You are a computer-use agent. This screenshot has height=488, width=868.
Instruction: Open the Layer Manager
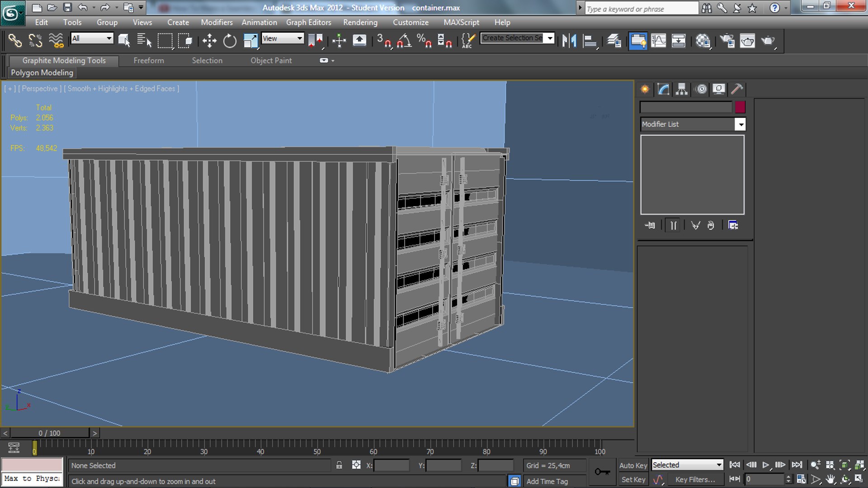pos(614,41)
